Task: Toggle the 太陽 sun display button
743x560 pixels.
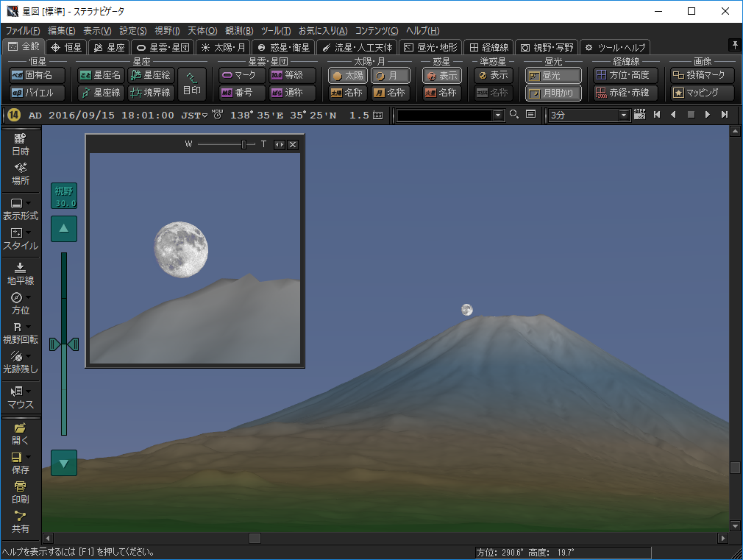Action: (347, 75)
